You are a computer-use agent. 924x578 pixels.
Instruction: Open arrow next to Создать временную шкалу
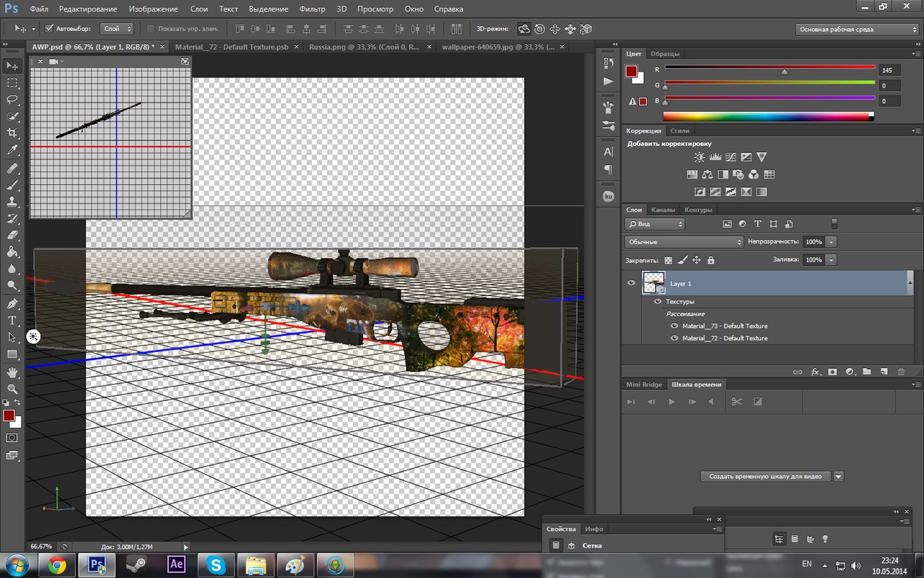[x=838, y=477]
